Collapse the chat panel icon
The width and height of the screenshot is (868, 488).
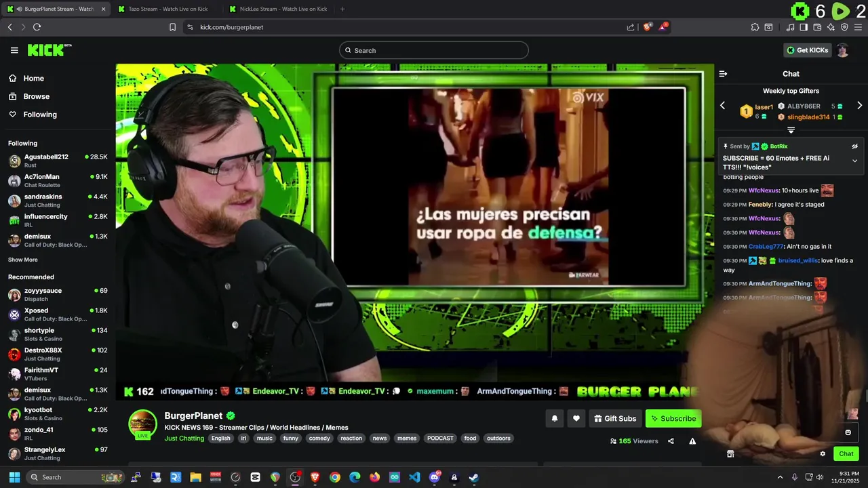(x=723, y=74)
